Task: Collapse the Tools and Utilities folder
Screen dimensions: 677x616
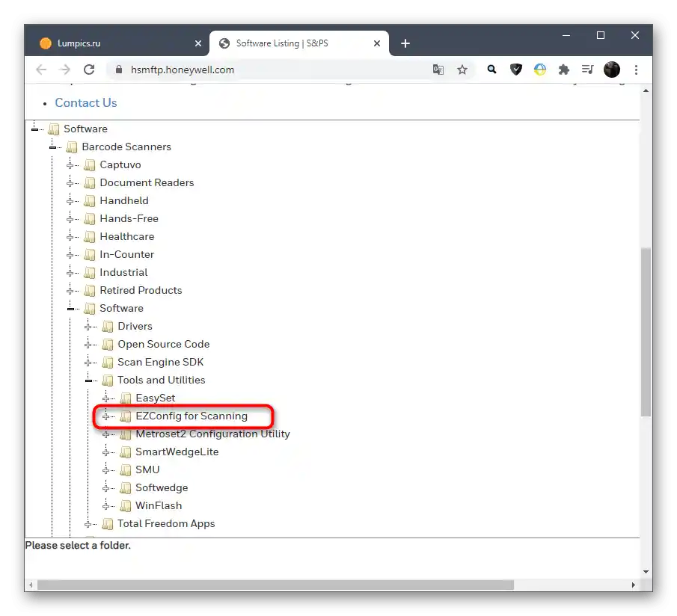Action: coord(88,381)
